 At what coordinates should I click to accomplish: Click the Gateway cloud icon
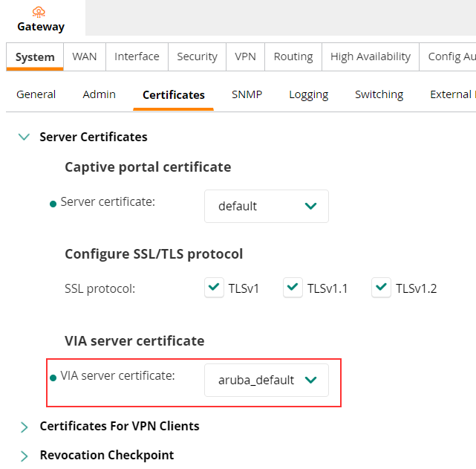click(42, 12)
